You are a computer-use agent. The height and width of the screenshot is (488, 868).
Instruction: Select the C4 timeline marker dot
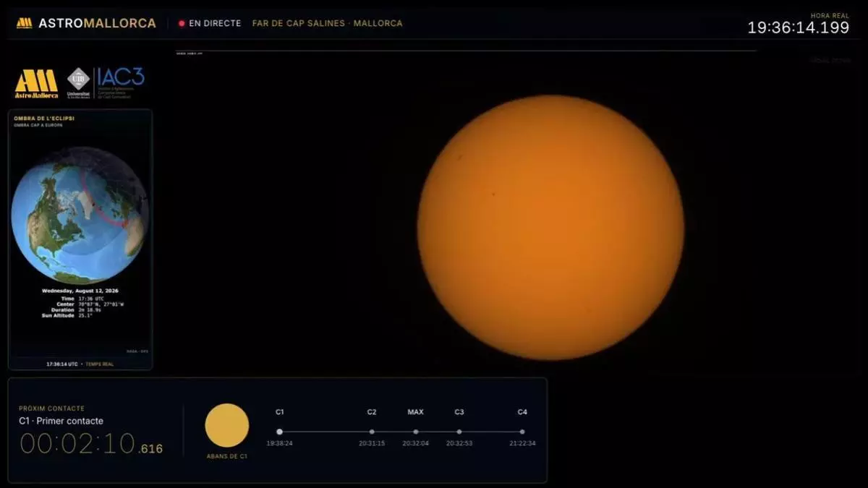[x=522, y=432]
